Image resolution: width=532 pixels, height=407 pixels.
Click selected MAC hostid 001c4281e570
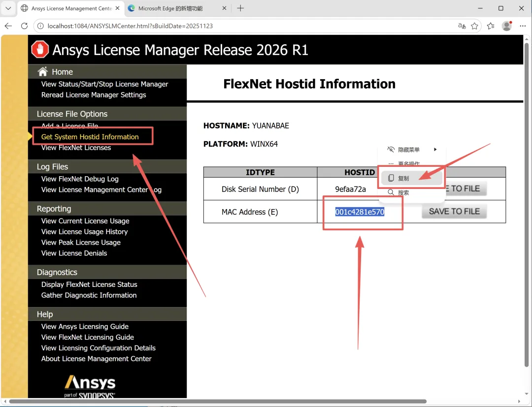360,212
